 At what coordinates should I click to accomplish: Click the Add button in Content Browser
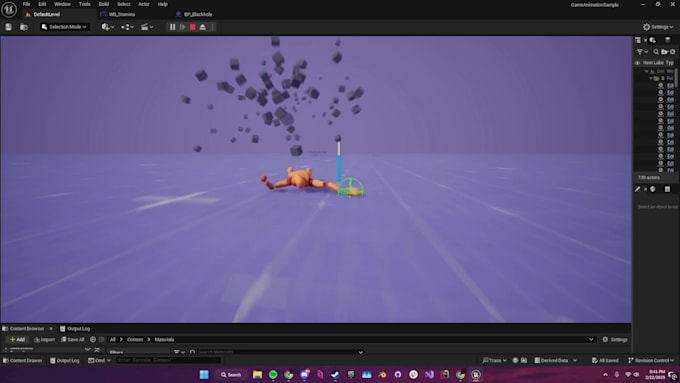tap(17, 340)
